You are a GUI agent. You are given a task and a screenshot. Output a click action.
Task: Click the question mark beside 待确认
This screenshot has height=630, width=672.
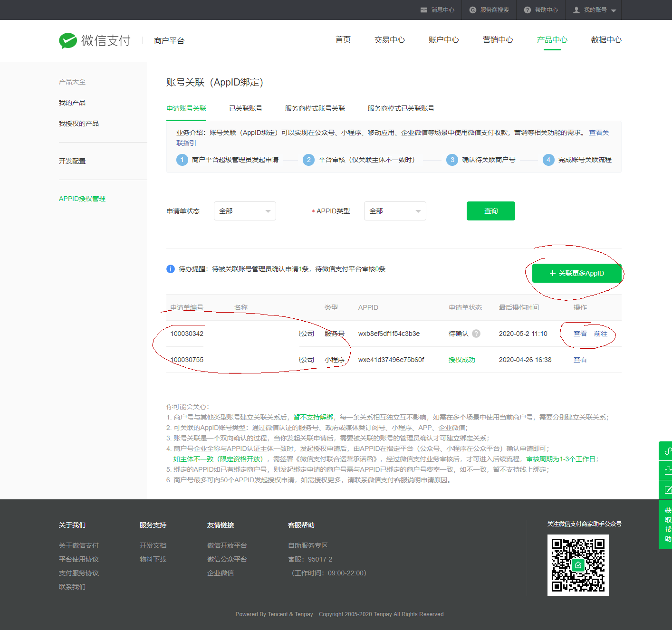point(476,334)
